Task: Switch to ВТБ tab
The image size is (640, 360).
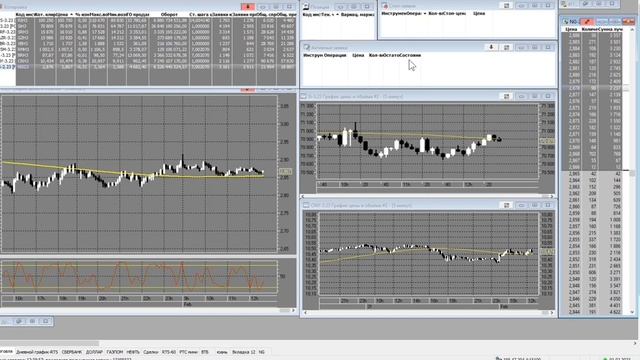Action: click(205, 352)
